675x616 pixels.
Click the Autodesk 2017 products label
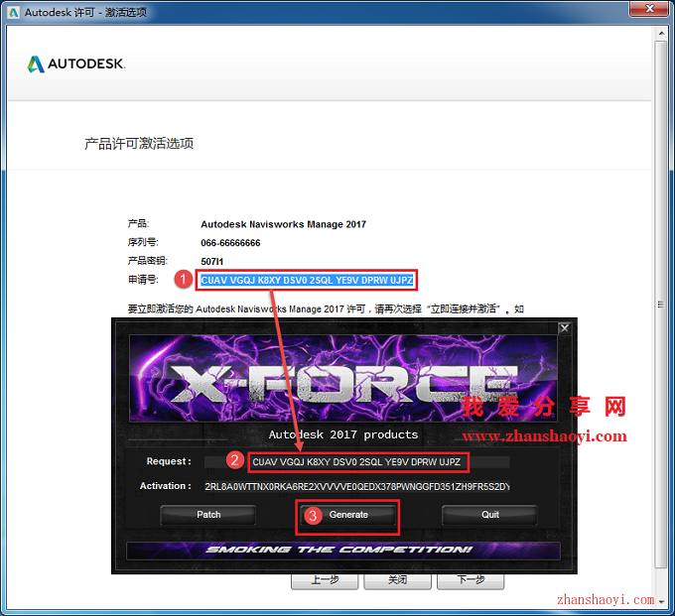pos(343,434)
